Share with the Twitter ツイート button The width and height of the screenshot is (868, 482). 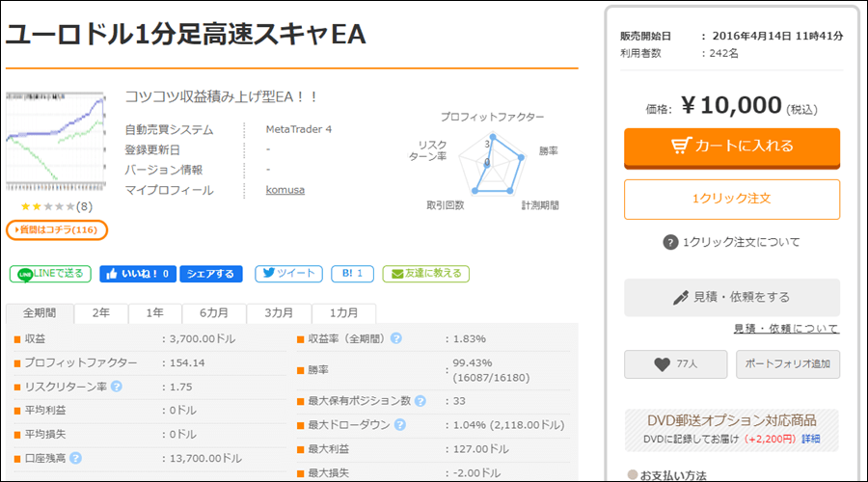pos(288,274)
